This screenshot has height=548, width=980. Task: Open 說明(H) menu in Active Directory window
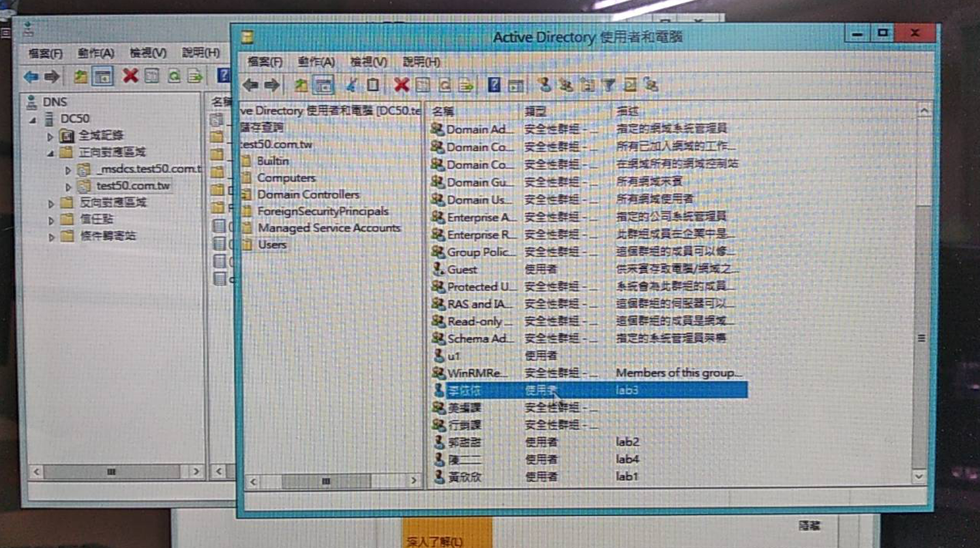(421, 62)
